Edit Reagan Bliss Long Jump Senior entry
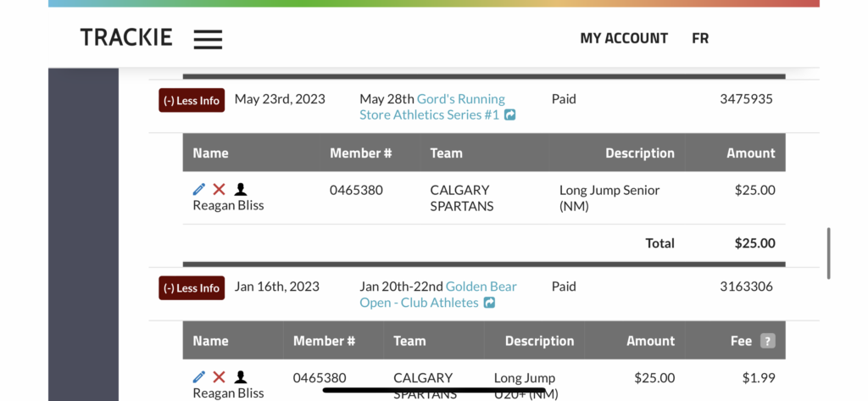 (x=198, y=189)
